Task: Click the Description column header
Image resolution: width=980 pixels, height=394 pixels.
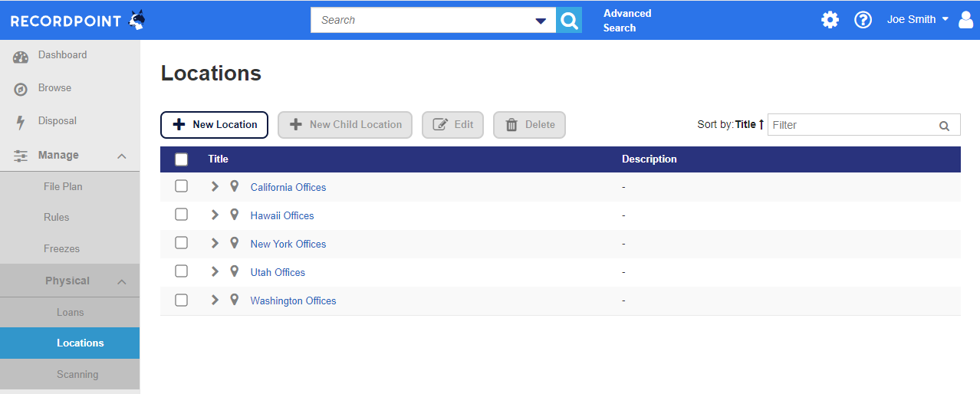Action: [649, 159]
